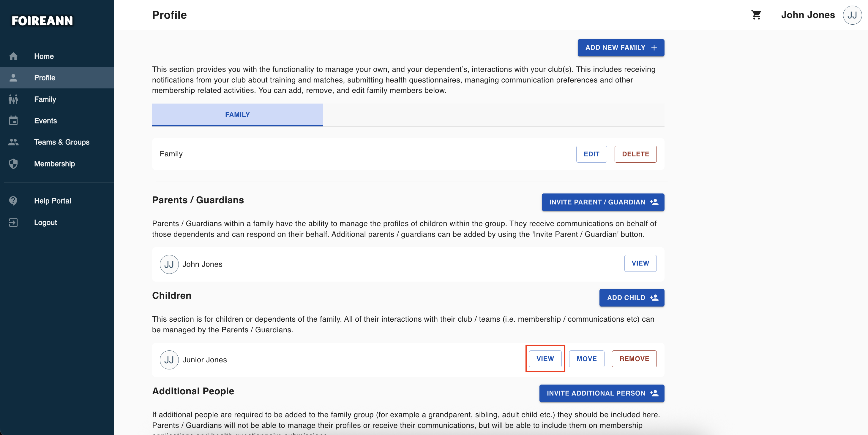Click Junior Jones name in Children list
The width and height of the screenshot is (868, 435).
(x=205, y=360)
